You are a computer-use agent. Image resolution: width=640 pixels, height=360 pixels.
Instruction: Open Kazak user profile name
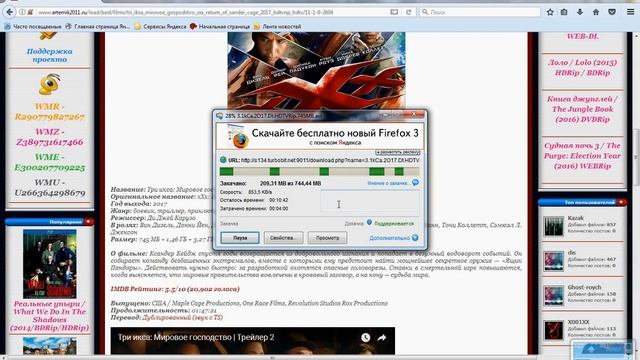pyautogui.click(x=576, y=218)
